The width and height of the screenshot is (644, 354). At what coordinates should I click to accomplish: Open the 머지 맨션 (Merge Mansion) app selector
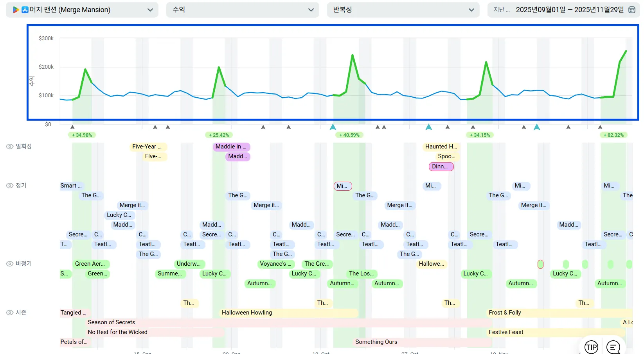coord(82,10)
